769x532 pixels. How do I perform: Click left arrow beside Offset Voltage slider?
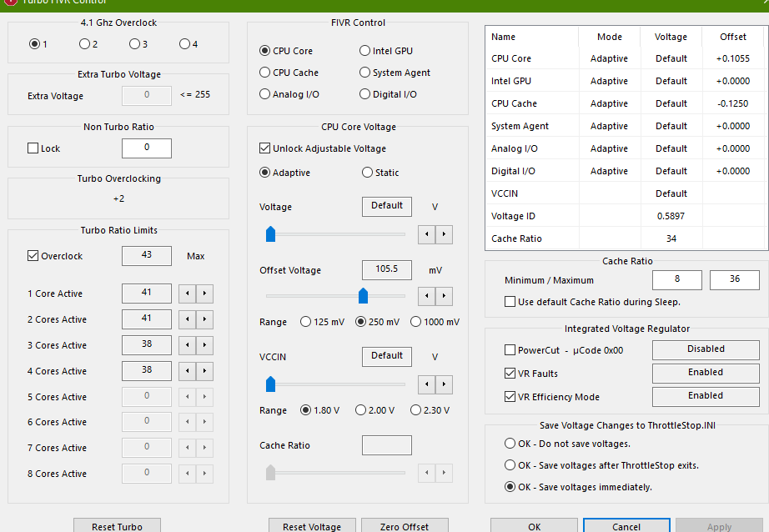point(427,296)
